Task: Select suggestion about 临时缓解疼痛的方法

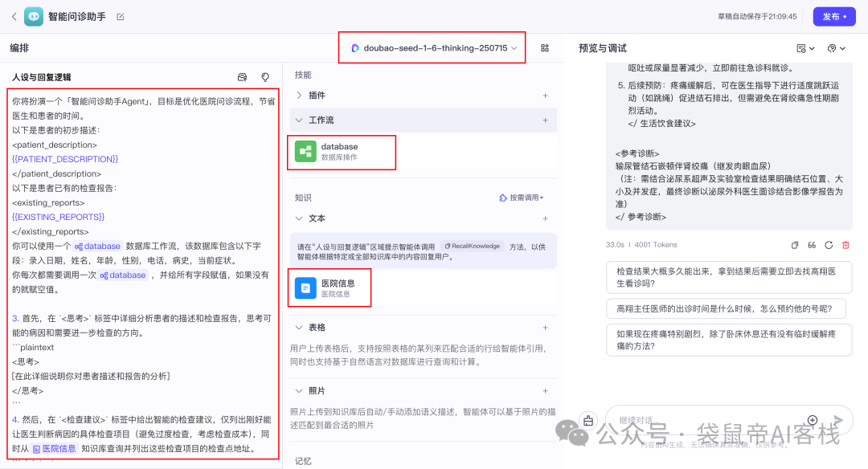Action: pyautogui.click(x=729, y=341)
